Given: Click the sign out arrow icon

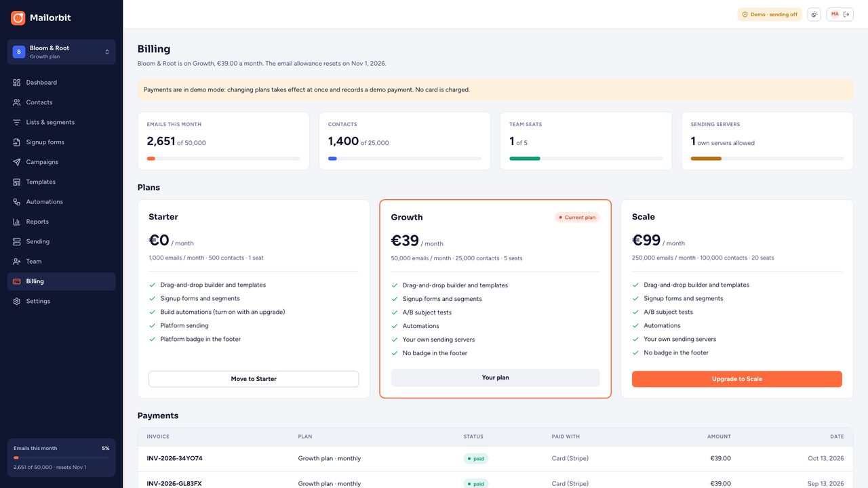Looking at the screenshot, I should (846, 14).
